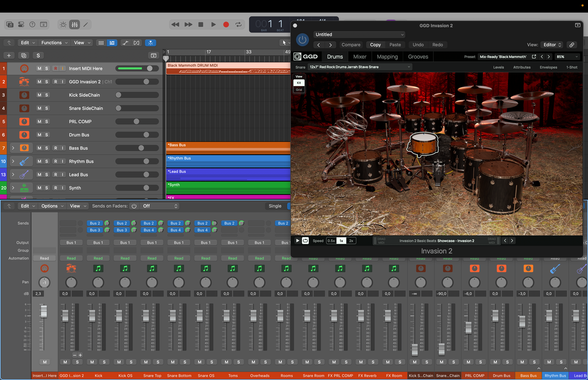This screenshot has height=380, width=588.
Task: Enable input monitoring on the GGD Invasion 2 track
Action: tap(63, 82)
